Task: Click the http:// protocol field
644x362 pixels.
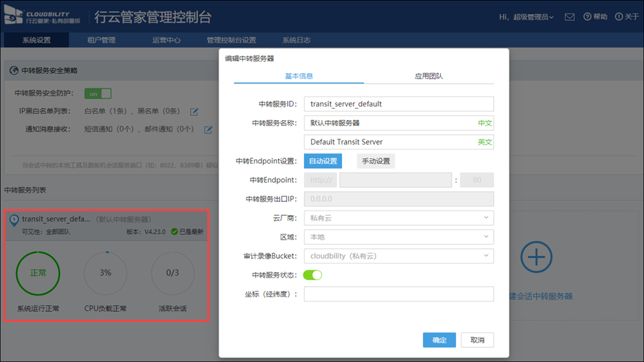Action: click(x=321, y=180)
